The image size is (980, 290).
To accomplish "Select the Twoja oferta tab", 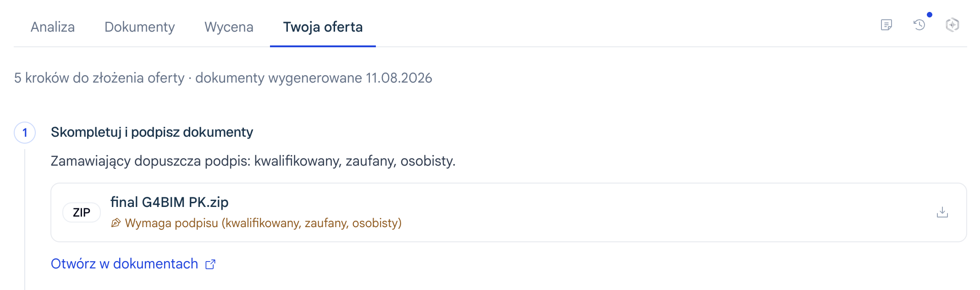I will pyautogui.click(x=323, y=27).
